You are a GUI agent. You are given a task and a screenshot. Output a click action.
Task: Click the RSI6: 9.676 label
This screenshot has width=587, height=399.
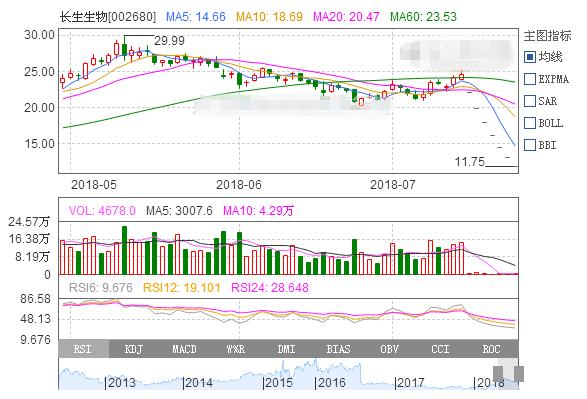pos(101,288)
